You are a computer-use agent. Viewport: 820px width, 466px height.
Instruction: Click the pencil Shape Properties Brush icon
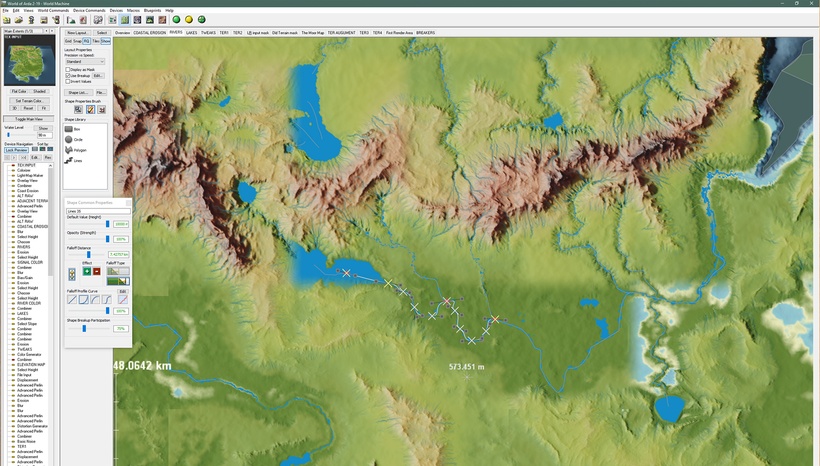click(x=90, y=109)
